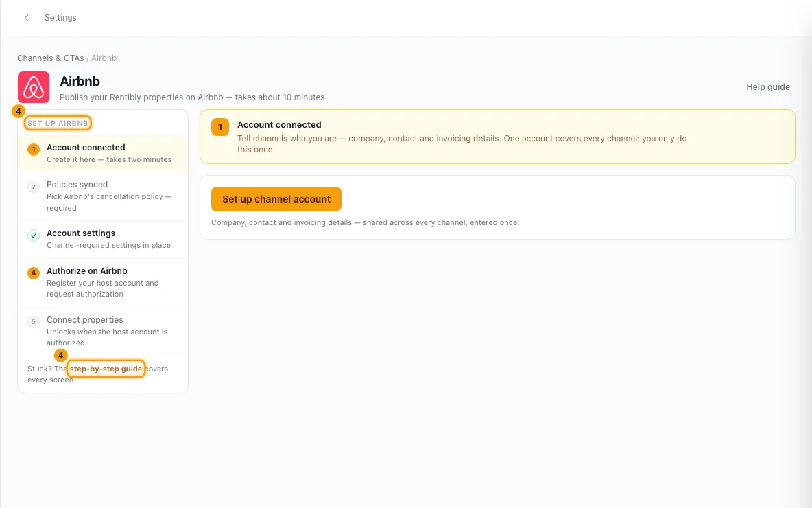812x508 pixels.
Task: Click the Airbnb breadcrumb text
Action: pos(104,58)
